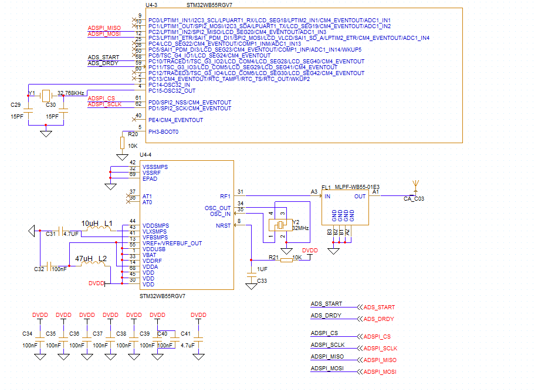The image size is (538, 392).
Task: Click the ADSPI_MISO red net label on PC2
Action: [x=104, y=28]
